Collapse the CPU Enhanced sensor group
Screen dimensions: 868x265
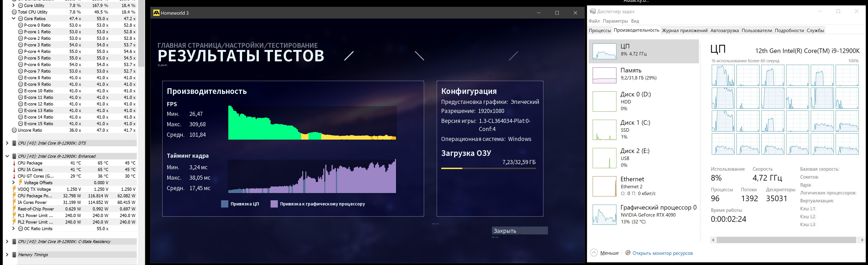point(7,156)
